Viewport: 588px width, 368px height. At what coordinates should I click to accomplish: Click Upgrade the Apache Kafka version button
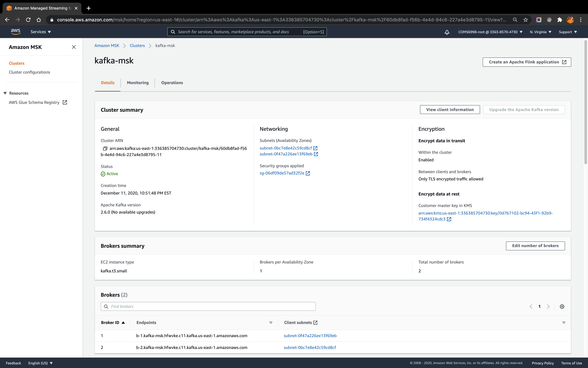click(x=524, y=110)
